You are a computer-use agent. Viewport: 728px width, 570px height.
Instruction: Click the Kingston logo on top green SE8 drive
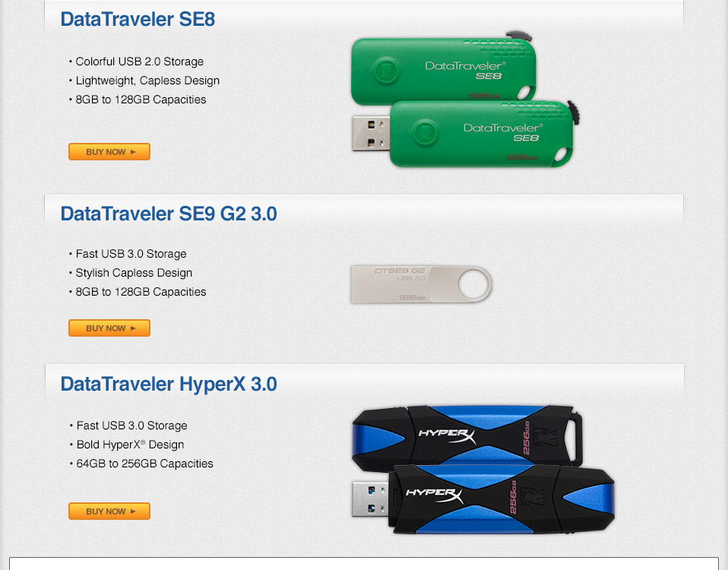coord(386,70)
